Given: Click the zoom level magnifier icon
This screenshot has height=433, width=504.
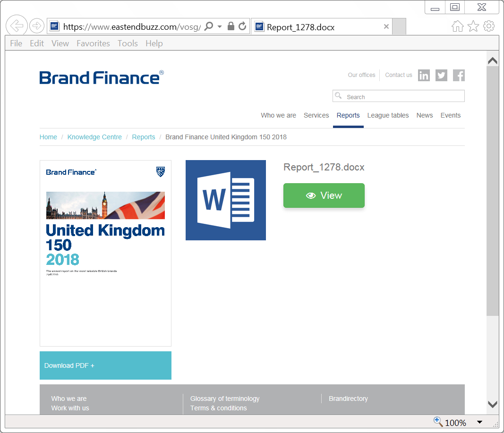Looking at the screenshot, I should tap(438, 422).
